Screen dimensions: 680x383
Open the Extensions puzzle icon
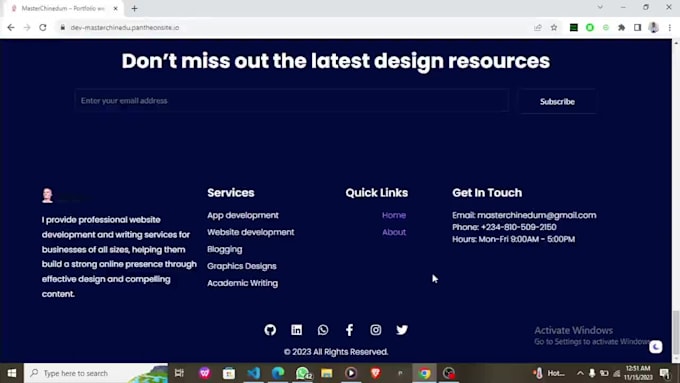621,27
